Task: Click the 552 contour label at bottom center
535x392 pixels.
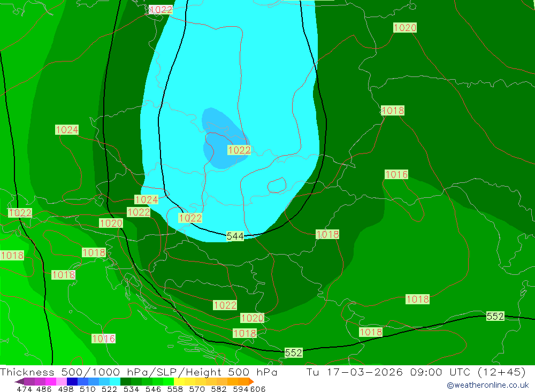Action: (293, 352)
